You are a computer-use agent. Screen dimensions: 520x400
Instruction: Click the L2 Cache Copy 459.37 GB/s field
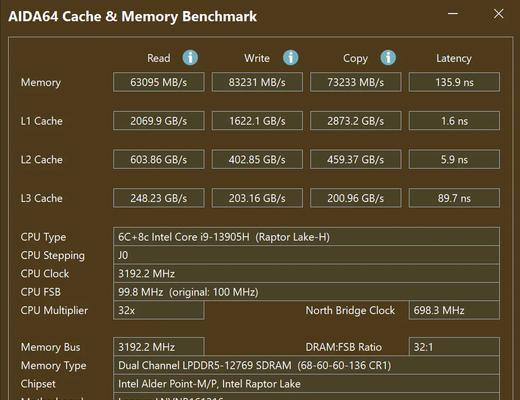(356, 159)
